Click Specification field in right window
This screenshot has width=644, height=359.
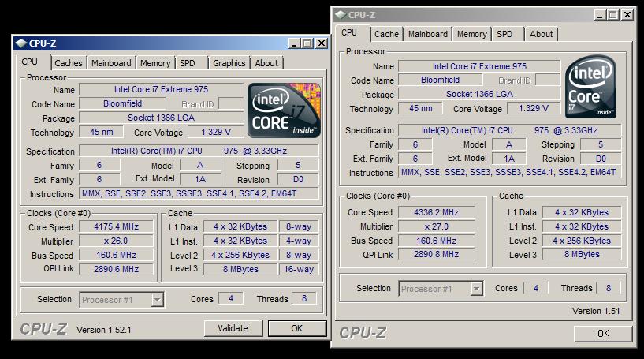(x=510, y=130)
